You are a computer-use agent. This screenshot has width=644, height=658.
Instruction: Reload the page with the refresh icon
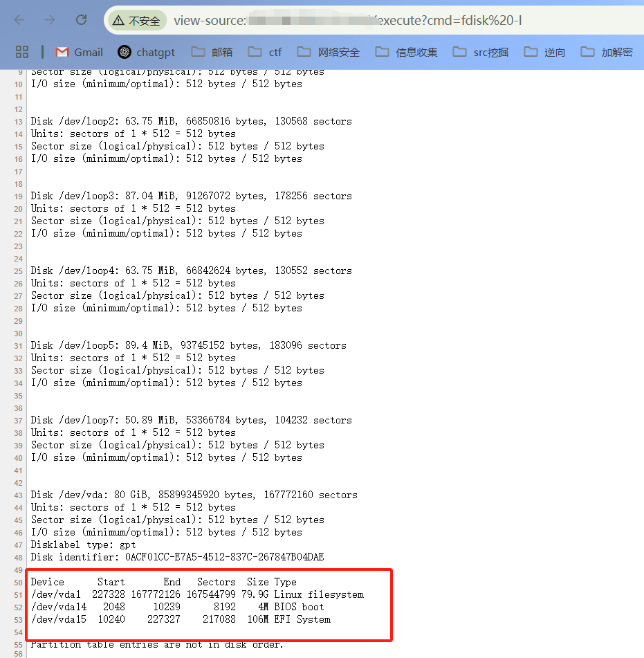point(81,20)
